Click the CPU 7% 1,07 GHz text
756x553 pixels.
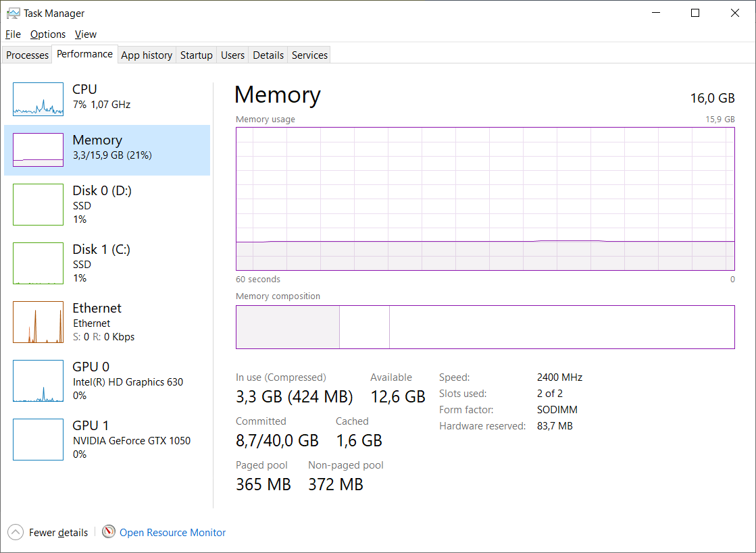(101, 105)
